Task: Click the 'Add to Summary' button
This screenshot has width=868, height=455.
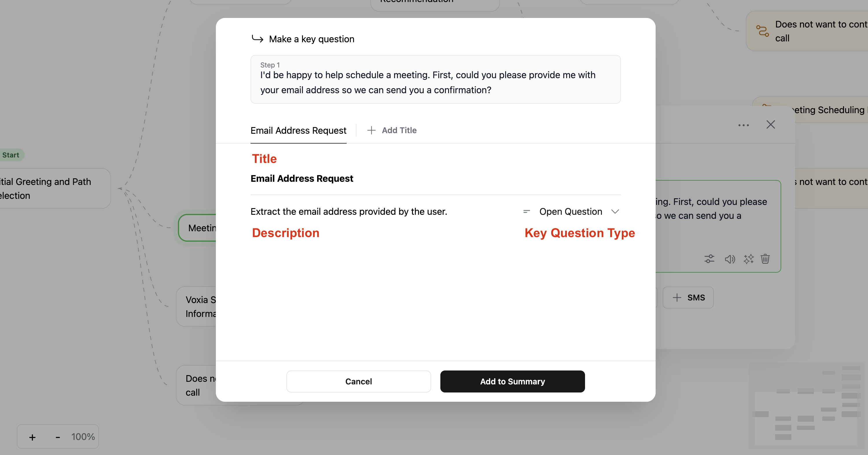Action: point(512,381)
